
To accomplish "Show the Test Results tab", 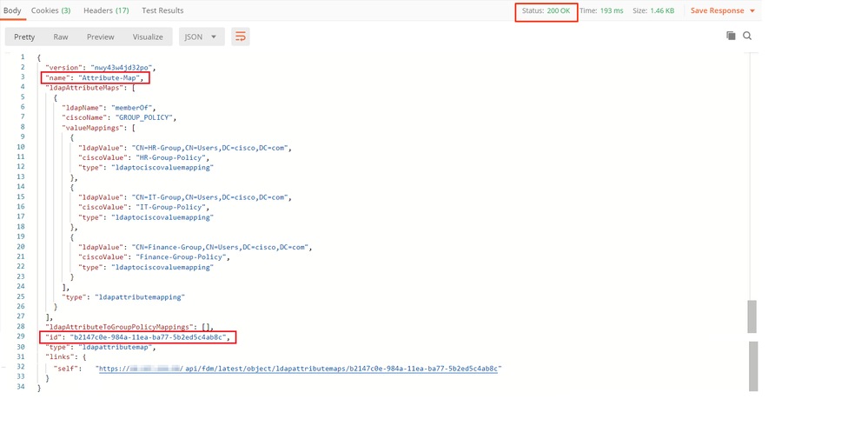I will [162, 10].
